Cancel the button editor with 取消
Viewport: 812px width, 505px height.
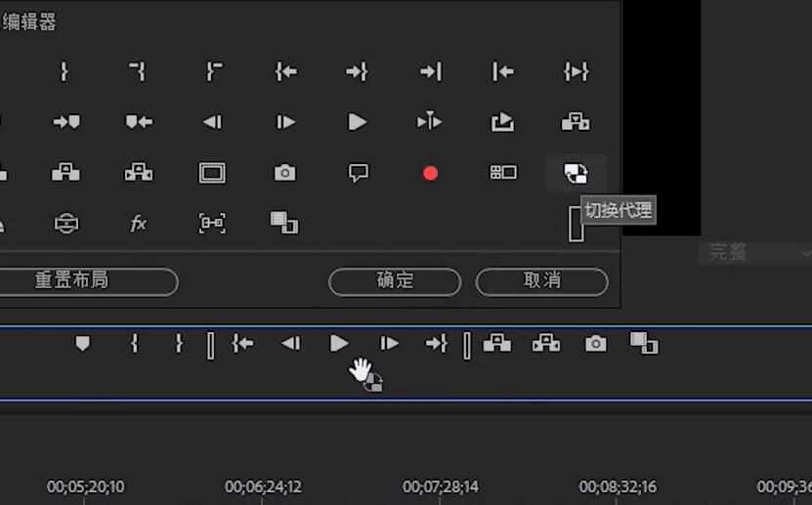point(541,281)
